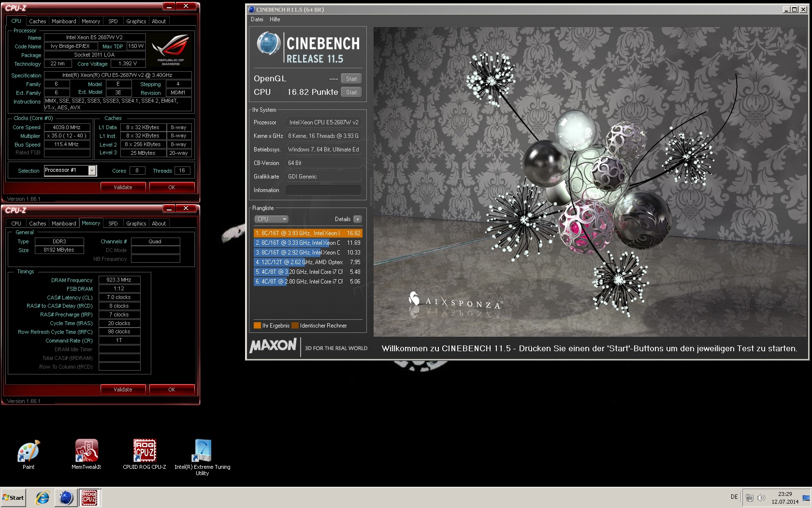The image size is (812, 508).
Task: Open the CPU ranking type dropdown
Action: 271,219
